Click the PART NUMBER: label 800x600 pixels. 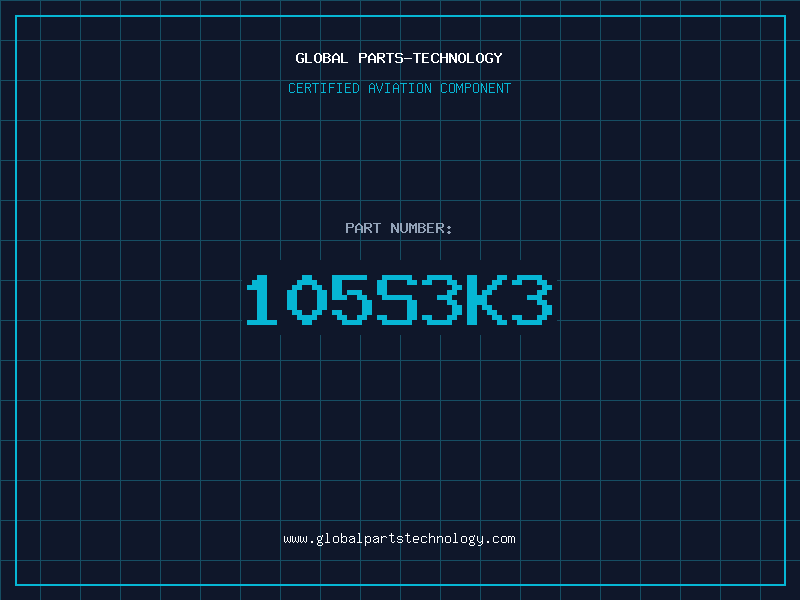coord(399,228)
